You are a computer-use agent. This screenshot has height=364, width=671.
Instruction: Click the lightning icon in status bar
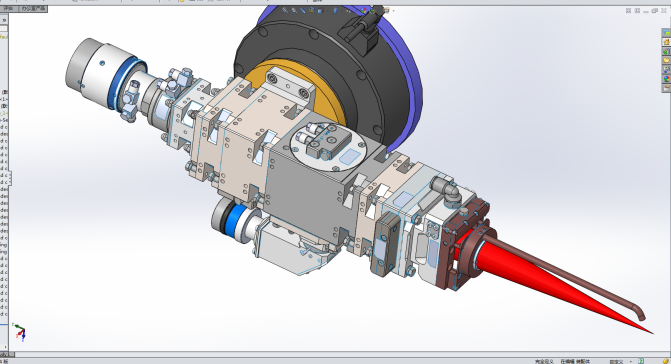(x=665, y=361)
